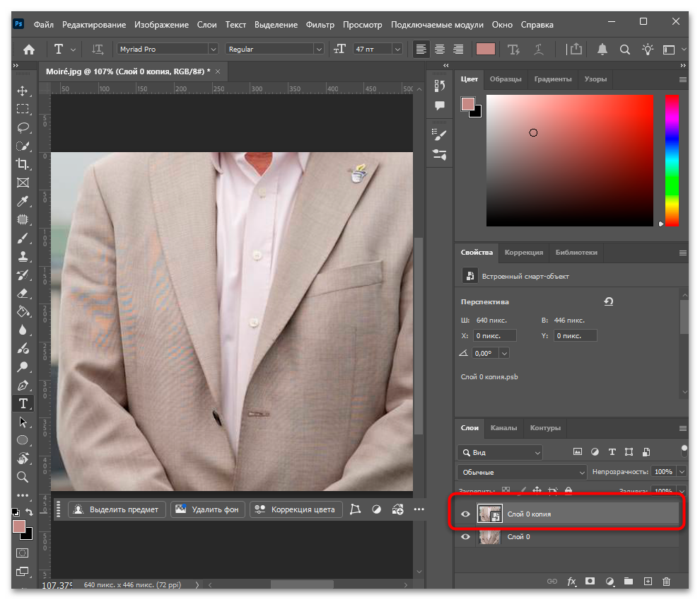Select the Crop tool
700x600 pixels.
(23, 164)
